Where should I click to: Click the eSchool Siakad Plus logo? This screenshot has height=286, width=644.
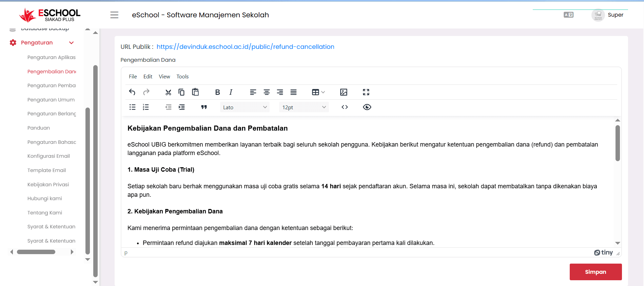(50, 15)
